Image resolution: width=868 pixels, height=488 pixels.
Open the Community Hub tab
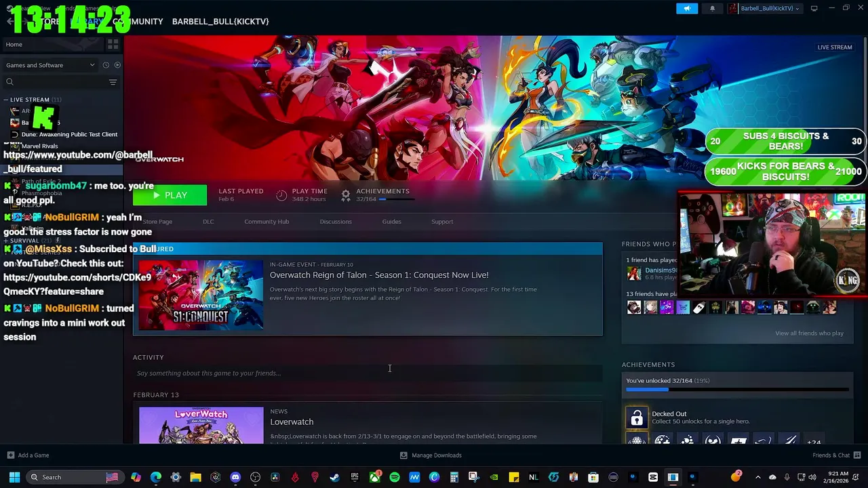[267, 222]
